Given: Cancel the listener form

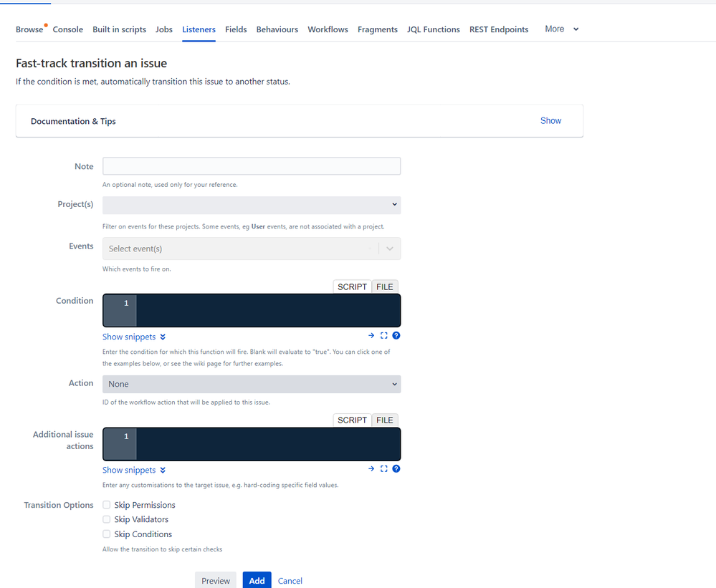Looking at the screenshot, I should 290,581.
